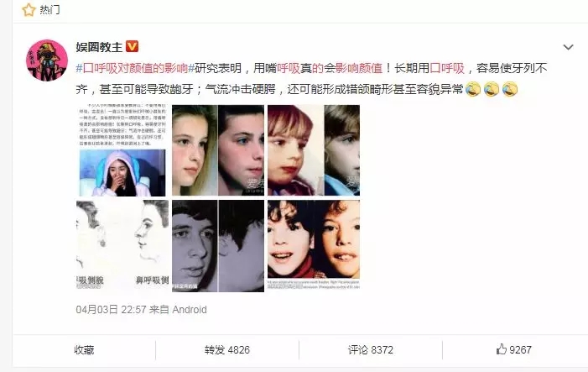Screen dimensions: 588x372
Task: Open thumbnail with girl in purple hood
Action: pyautogui.click(x=122, y=150)
